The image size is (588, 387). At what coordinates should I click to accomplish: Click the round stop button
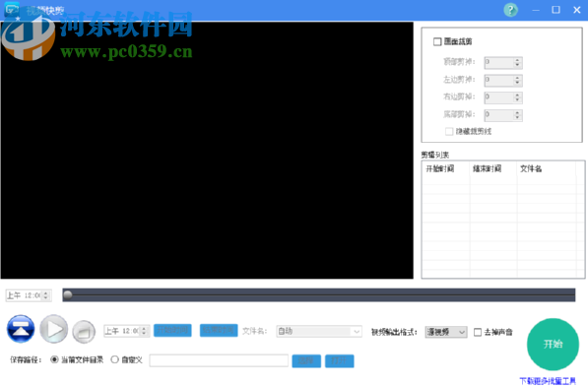pos(84,332)
